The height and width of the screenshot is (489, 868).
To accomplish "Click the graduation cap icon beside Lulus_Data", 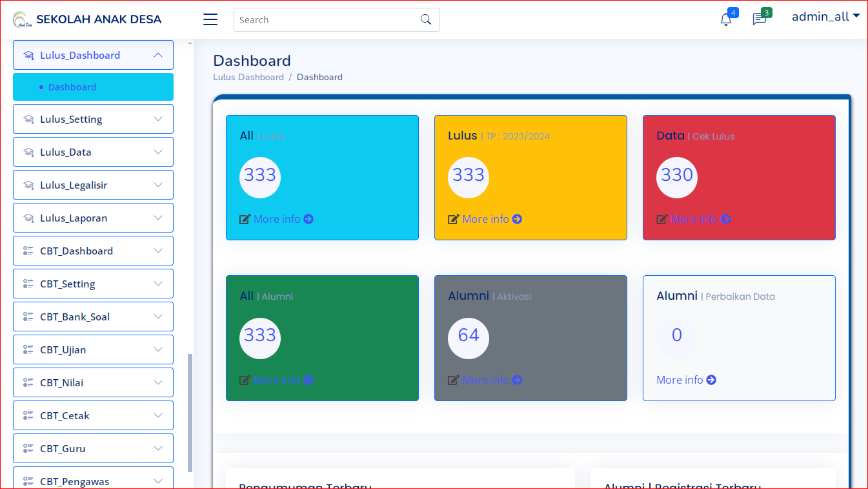I will tap(28, 152).
